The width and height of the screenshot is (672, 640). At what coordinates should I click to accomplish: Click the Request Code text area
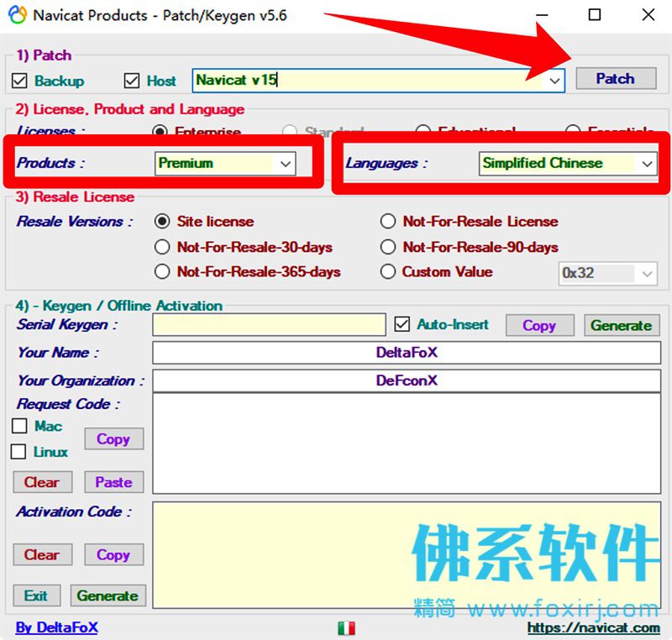coord(407,443)
